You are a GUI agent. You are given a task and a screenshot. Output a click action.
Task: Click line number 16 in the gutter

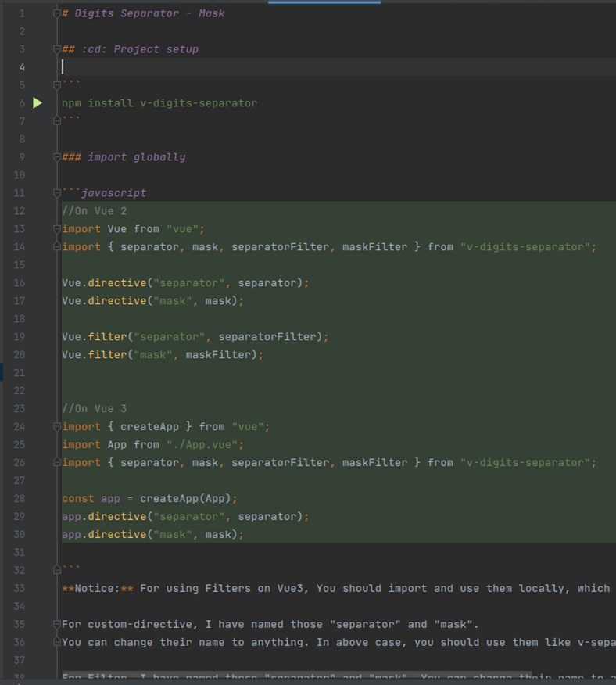click(x=20, y=283)
